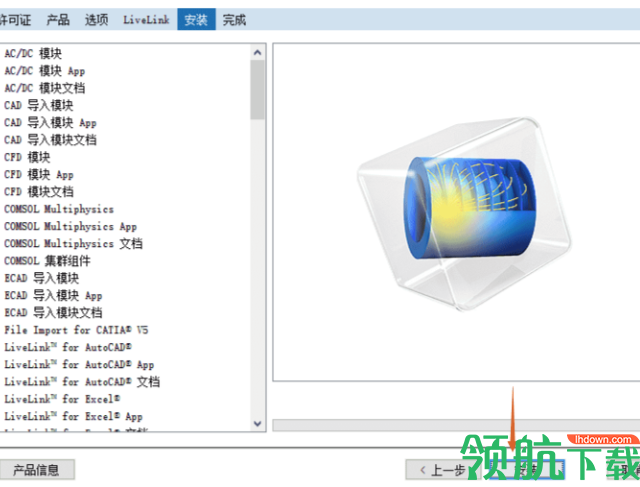Switch to the 选项 tab
This screenshot has height=487, width=640.
[x=96, y=20]
